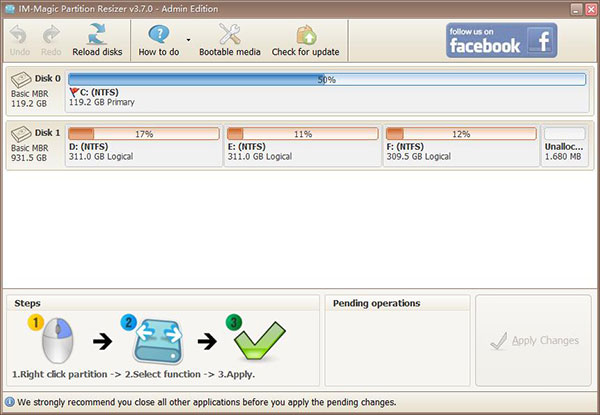Click the 311.0 GB Logical text under E:
Image resolution: width=600 pixels, height=415 pixels.
point(260,156)
